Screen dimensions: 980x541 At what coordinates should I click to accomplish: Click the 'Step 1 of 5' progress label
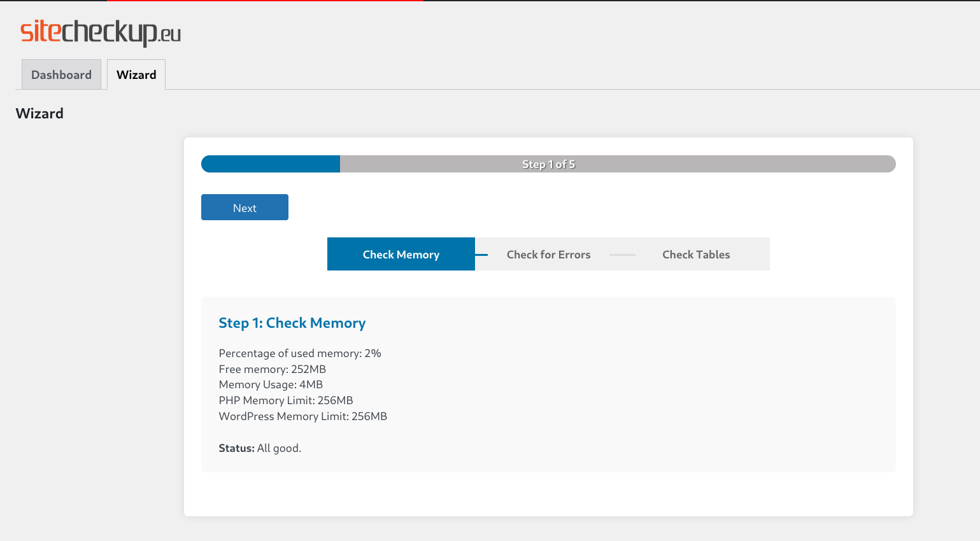[548, 164]
